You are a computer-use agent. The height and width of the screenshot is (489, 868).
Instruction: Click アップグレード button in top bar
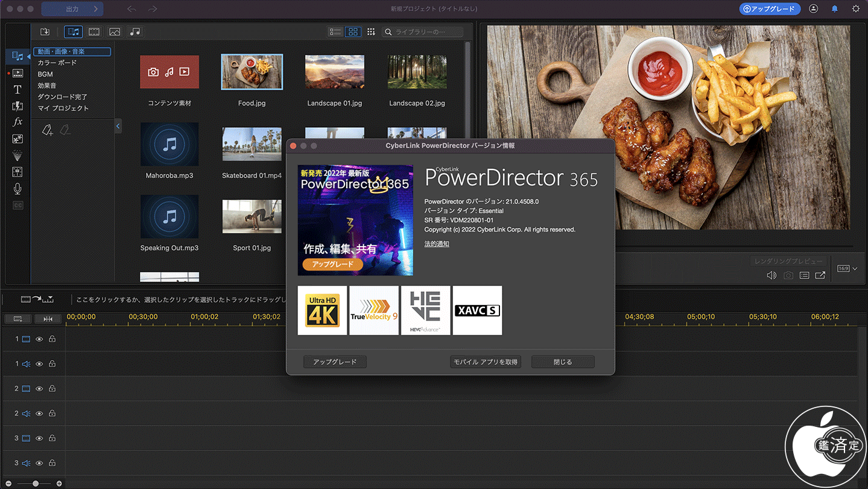[x=770, y=9]
